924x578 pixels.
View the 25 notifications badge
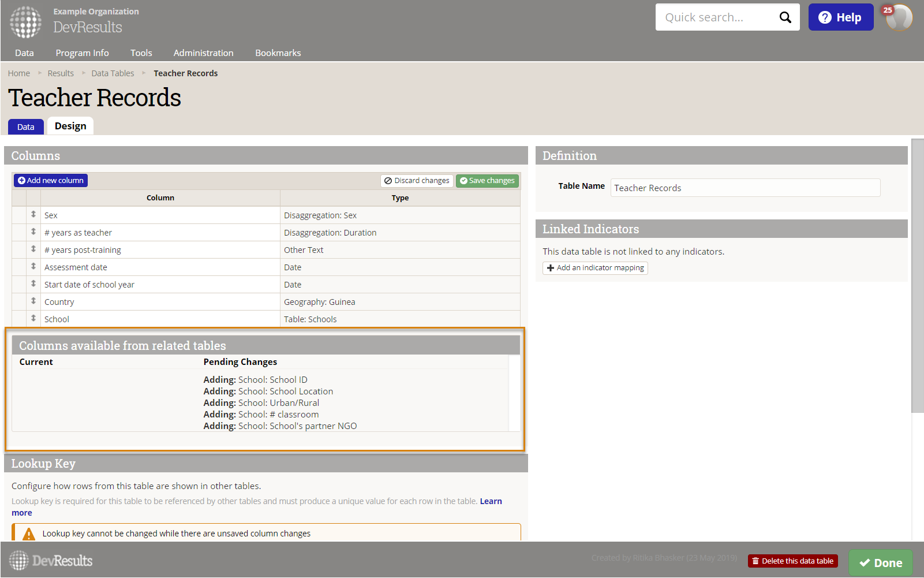888,10
